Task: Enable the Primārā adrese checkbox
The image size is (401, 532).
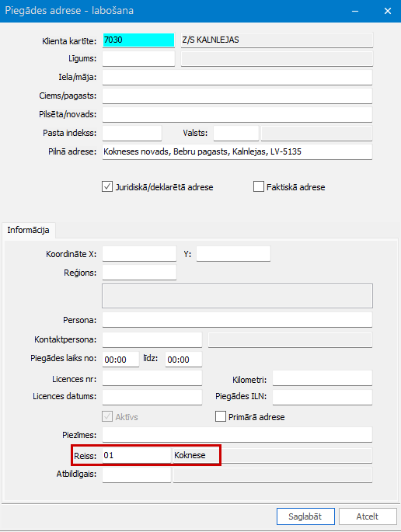Action: pyautogui.click(x=221, y=416)
